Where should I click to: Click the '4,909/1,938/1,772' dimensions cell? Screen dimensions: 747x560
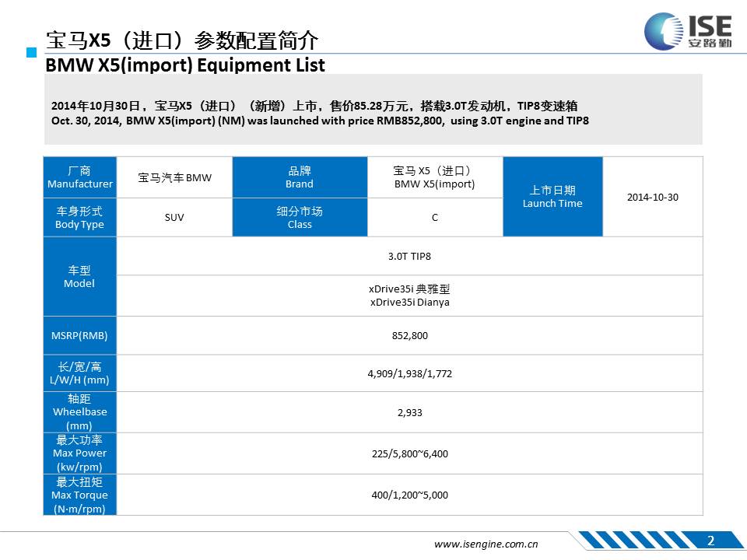click(410, 373)
